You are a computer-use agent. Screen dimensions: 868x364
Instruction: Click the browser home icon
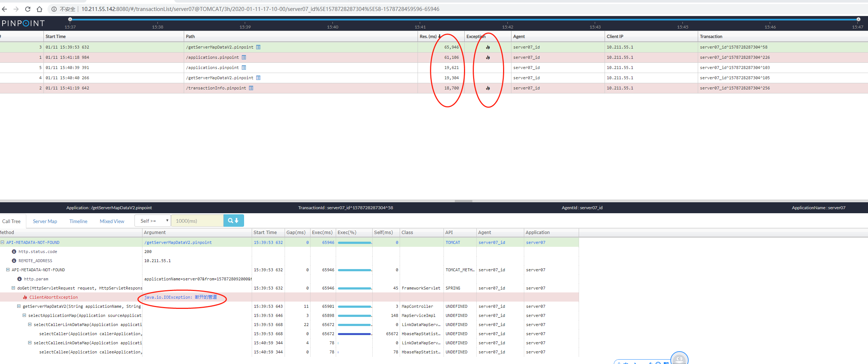(39, 9)
